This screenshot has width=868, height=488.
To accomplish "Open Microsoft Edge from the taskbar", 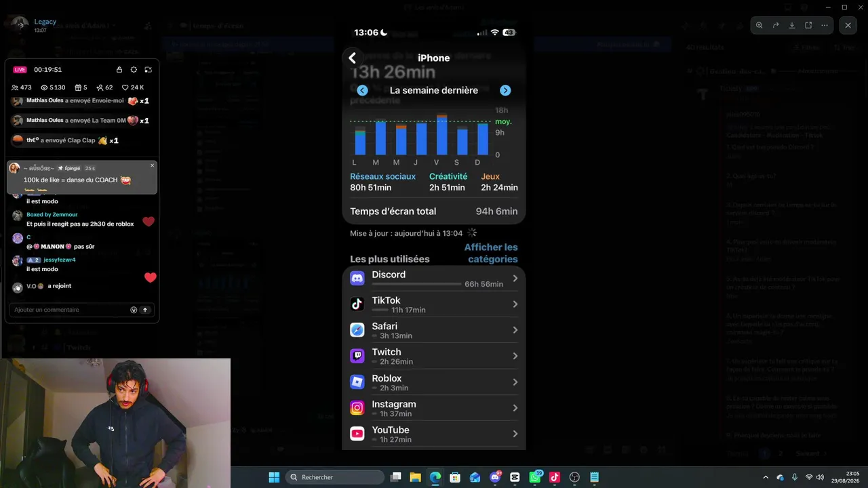I will pyautogui.click(x=435, y=477).
